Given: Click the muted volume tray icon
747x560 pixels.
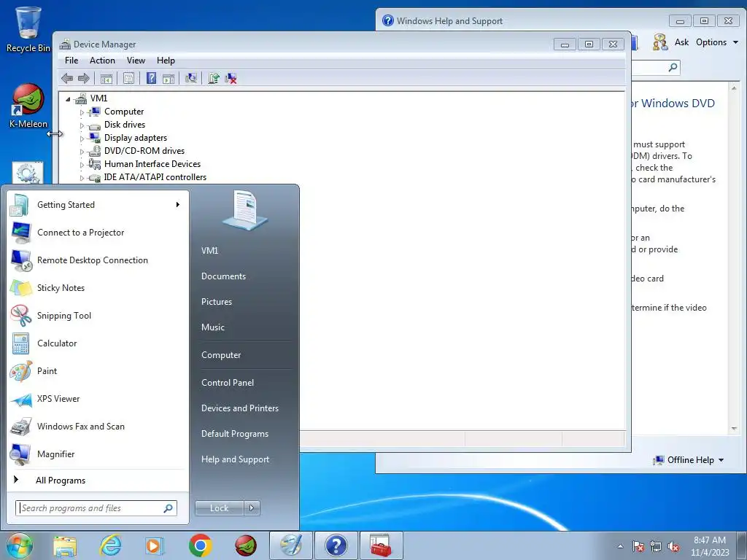Looking at the screenshot, I should 673,547.
